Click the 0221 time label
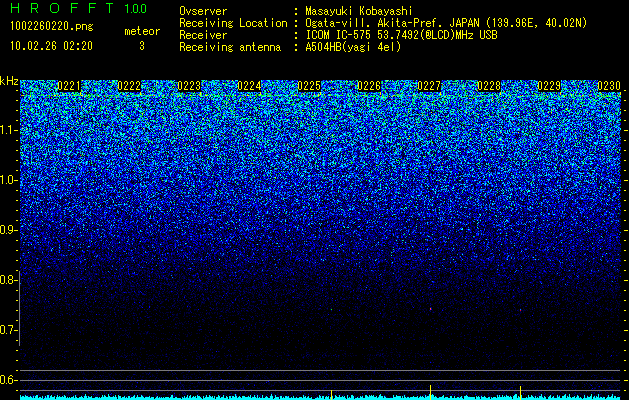The image size is (629, 400). click(69, 86)
